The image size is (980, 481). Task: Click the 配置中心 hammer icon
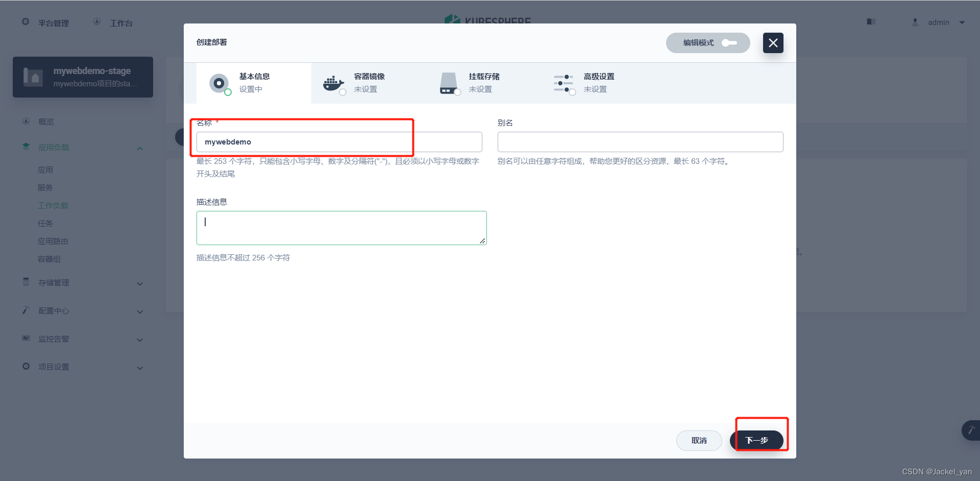coord(26,310)
